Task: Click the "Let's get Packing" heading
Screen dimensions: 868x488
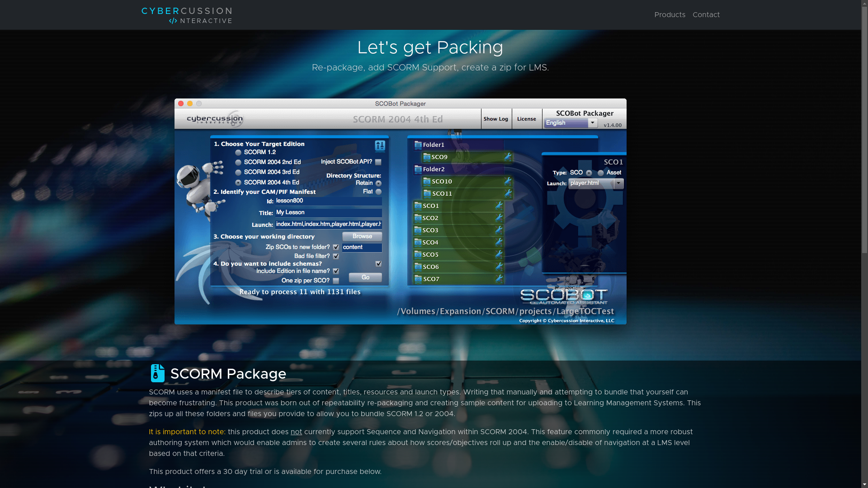Action: click(x=430, y=47)
